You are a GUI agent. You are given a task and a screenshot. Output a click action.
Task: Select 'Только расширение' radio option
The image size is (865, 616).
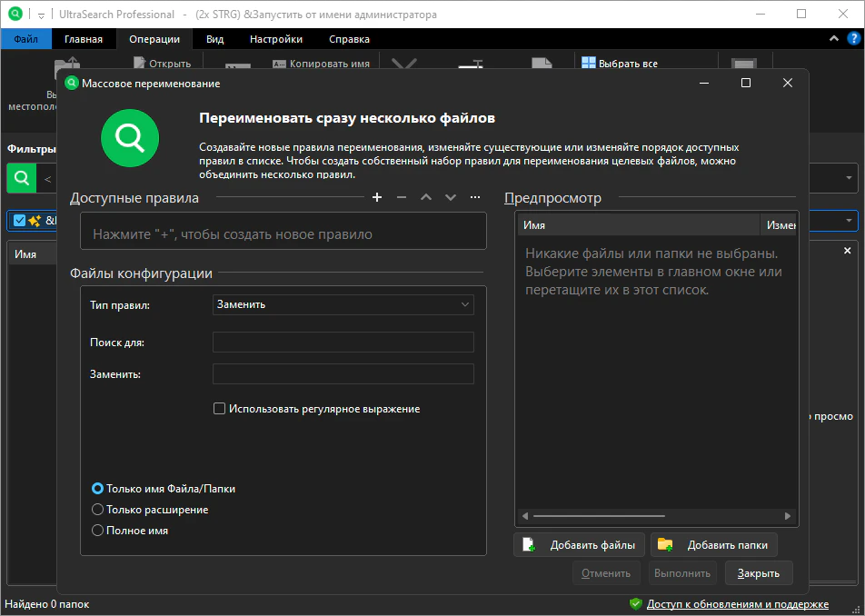click(x=98, y=510)
